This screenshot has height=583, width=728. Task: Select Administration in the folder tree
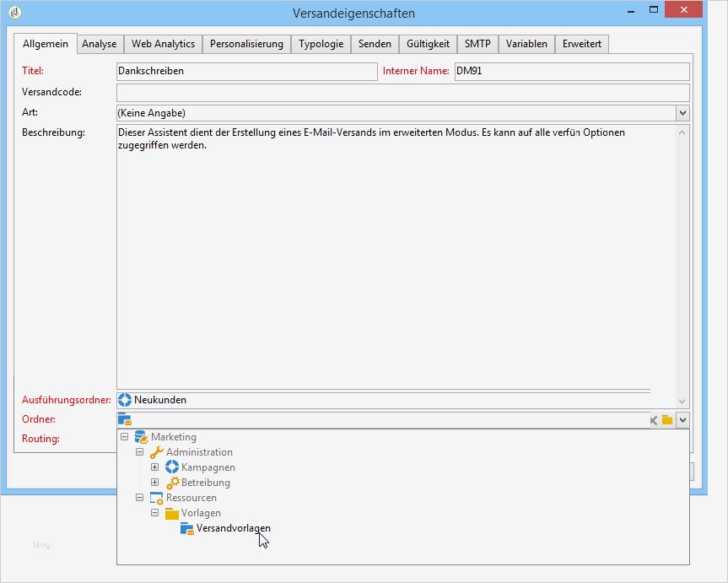(199, 452)
